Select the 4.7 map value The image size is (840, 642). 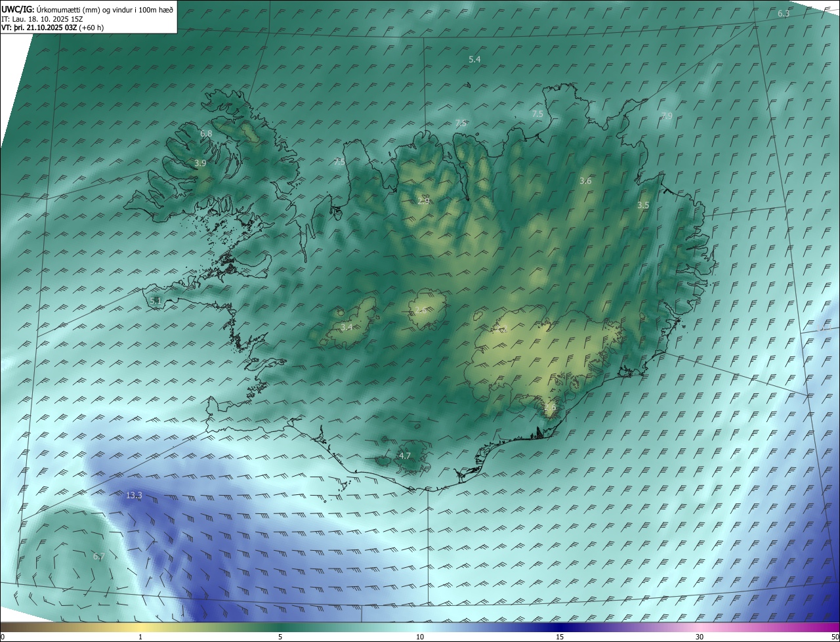(405, 456)
